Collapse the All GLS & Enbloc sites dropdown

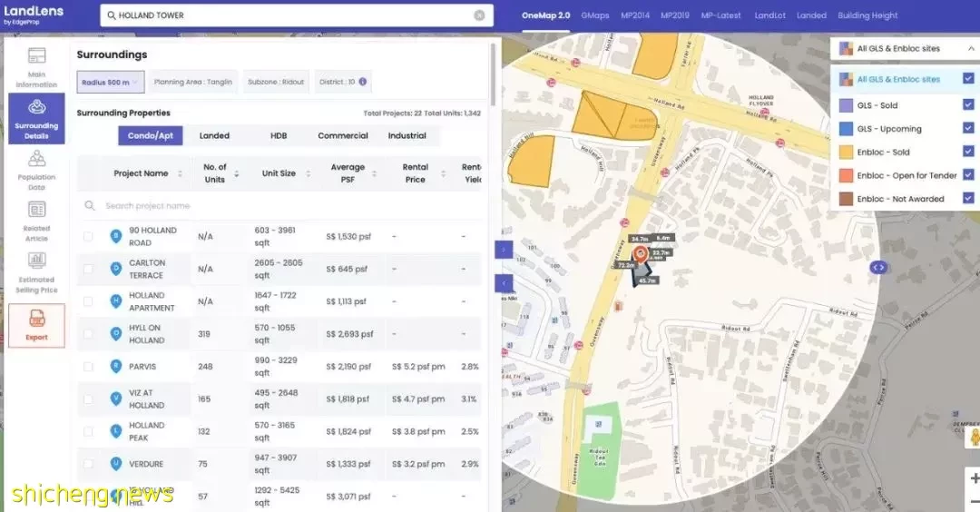point(971,48)
